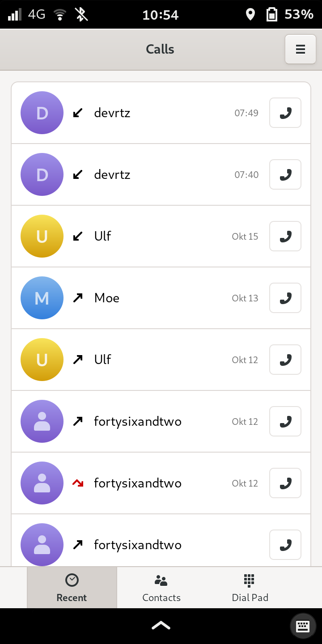The height and width of the screenshot is (644, 322).
Task: Call devrtz from the 07:49 entry
Action: (285, 113)
